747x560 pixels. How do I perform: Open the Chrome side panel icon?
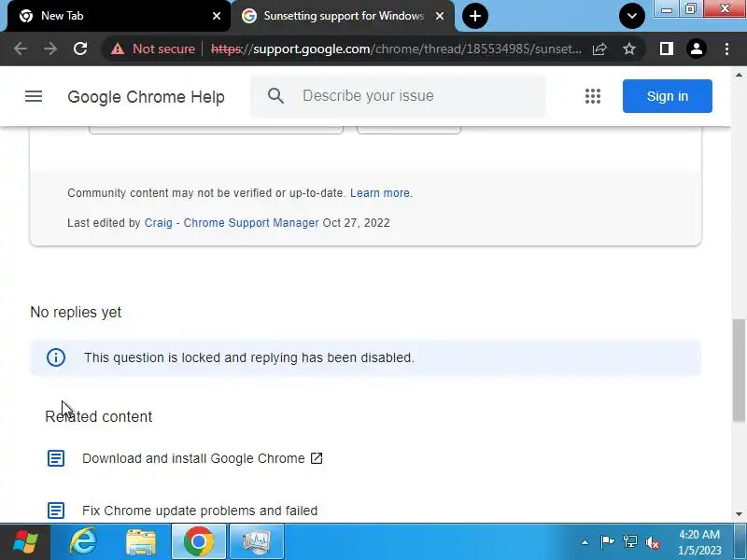(667, 49)
